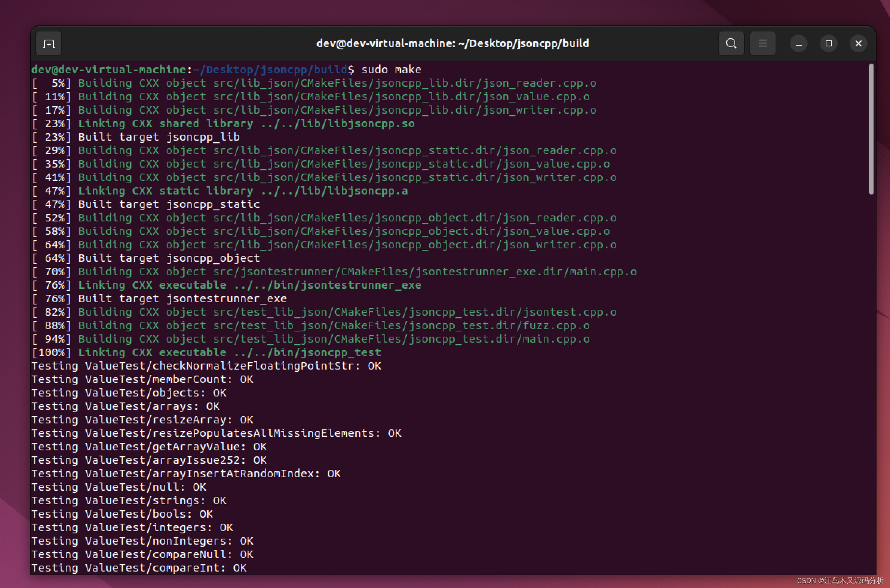
Task: Click the '[ 17%]' jsoncpp_lib json_writer.cpp.o line
Action: click(314, 110)
